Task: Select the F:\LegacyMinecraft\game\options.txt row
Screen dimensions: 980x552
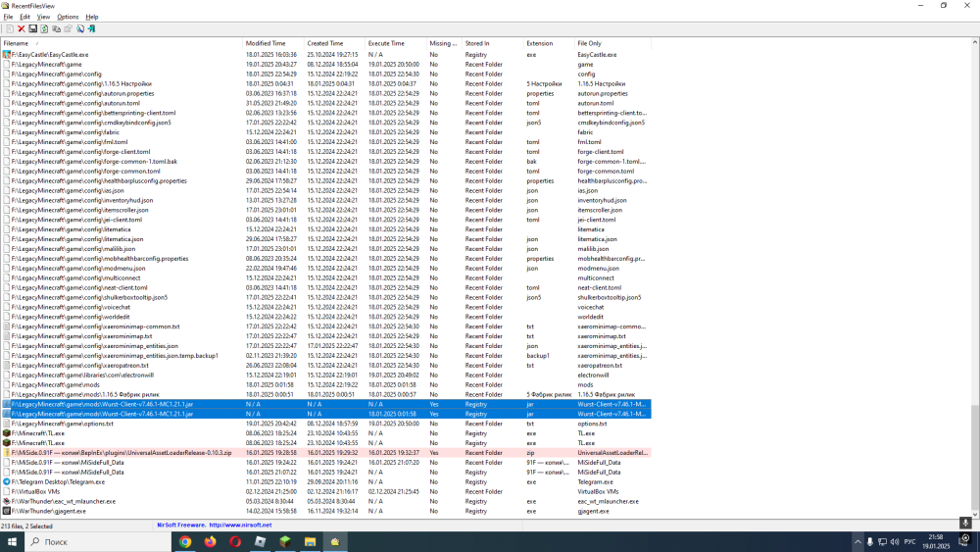Action: tap(325, 424)
